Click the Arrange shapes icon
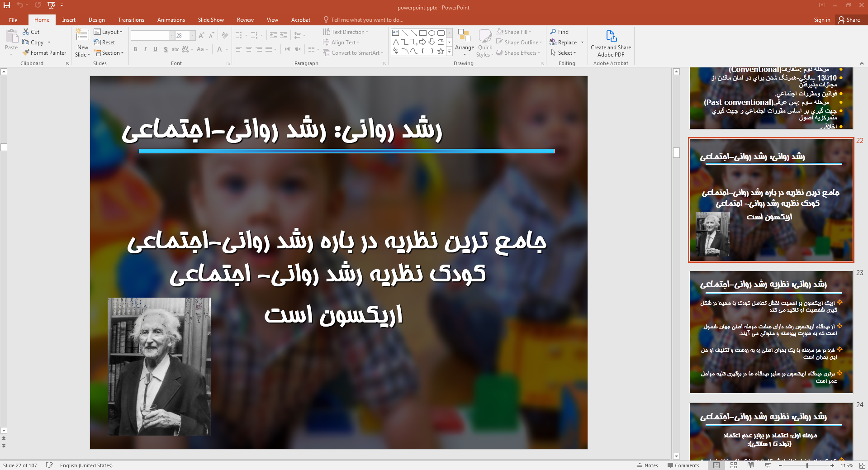Viewport: 868px width, 470px height. [x=464, y=36]
